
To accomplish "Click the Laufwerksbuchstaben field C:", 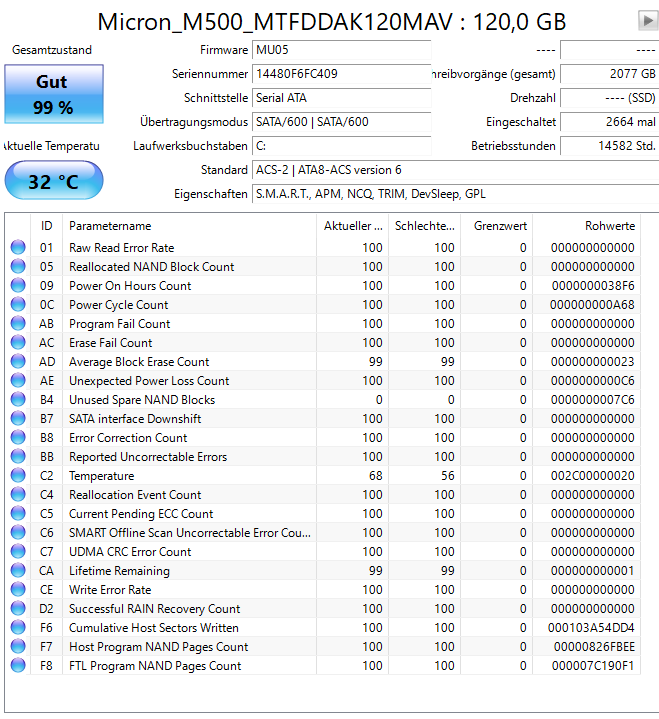I will [341, 146].
